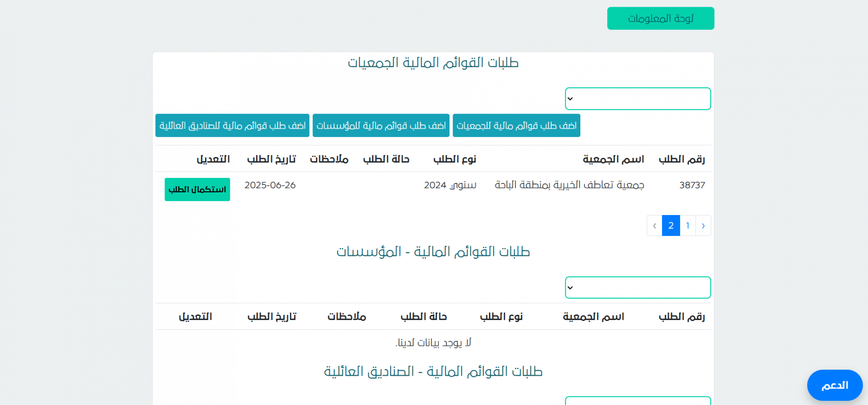This screenshot has width=868, height=405.
Task: Click اضف طلب قوائم ماليه للمؤسسات button
Action: click(x=381, y=126)
